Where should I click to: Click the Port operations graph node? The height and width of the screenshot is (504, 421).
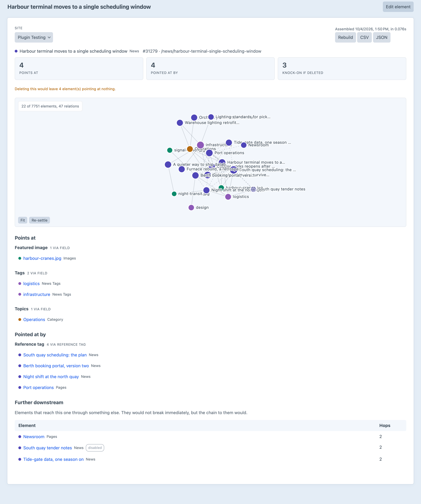(x=209, y=153)
